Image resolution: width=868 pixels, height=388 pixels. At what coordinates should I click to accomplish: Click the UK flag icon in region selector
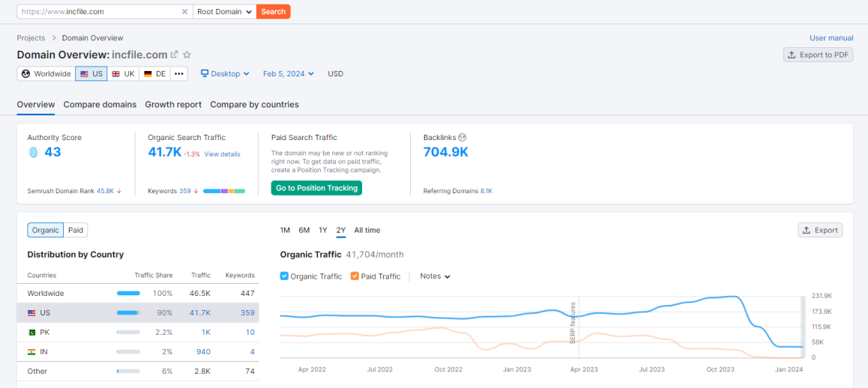pyautogui.click(x=115, y=73)
